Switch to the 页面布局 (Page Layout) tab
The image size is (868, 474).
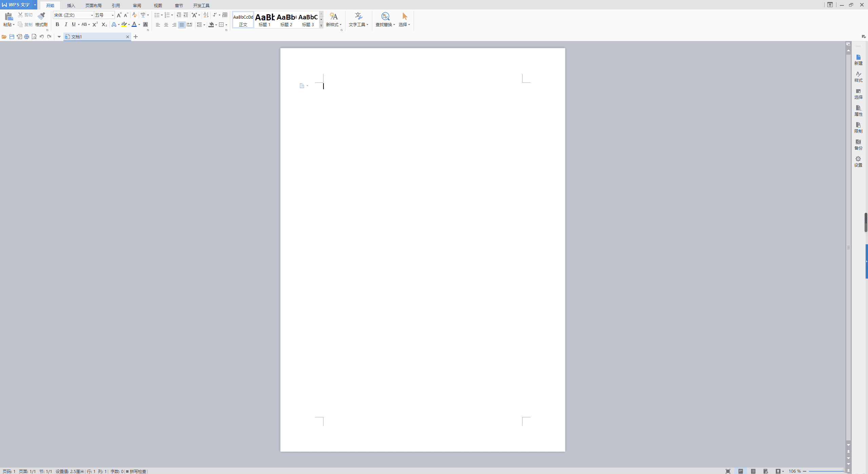pos(93,5)
